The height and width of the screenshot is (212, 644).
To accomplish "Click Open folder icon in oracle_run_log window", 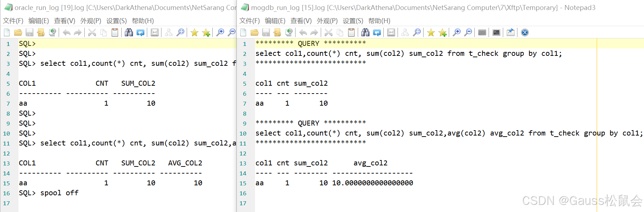I will click(18, 33).
